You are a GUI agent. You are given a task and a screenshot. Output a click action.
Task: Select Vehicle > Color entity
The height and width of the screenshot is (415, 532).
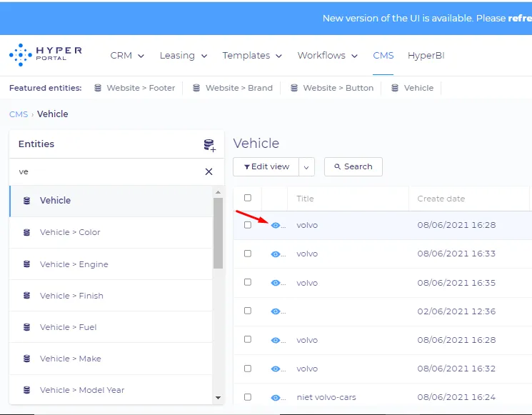coord(111,232)
